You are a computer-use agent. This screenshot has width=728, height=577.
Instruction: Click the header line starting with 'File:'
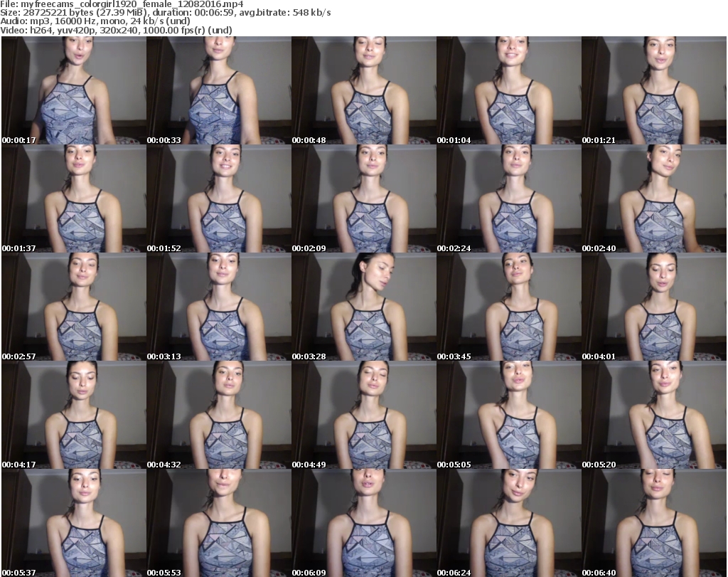pyautogui.click(x=122, y=4)
